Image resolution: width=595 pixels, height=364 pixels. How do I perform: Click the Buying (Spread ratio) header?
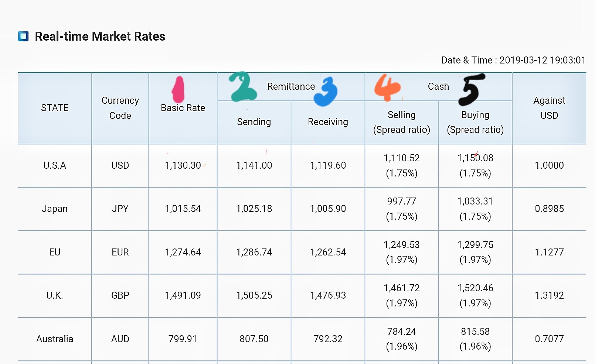coord(475,122)
